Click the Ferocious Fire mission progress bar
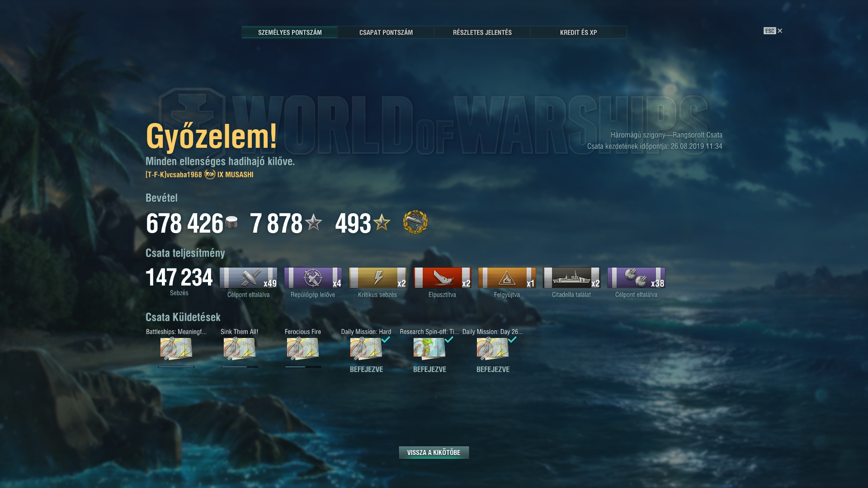 click(x=303, y=367)
